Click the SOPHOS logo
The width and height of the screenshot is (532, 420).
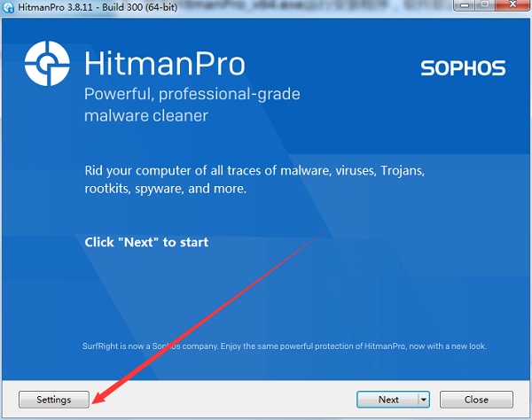tap(463, 68)
